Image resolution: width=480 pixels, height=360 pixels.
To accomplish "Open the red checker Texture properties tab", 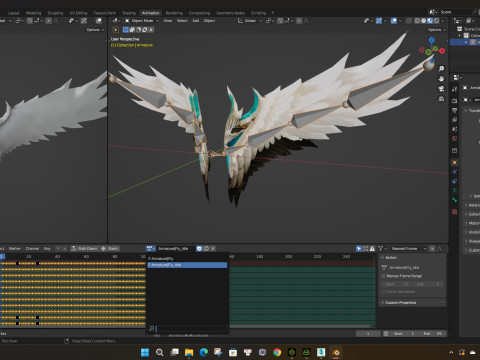I will point(454,212).
